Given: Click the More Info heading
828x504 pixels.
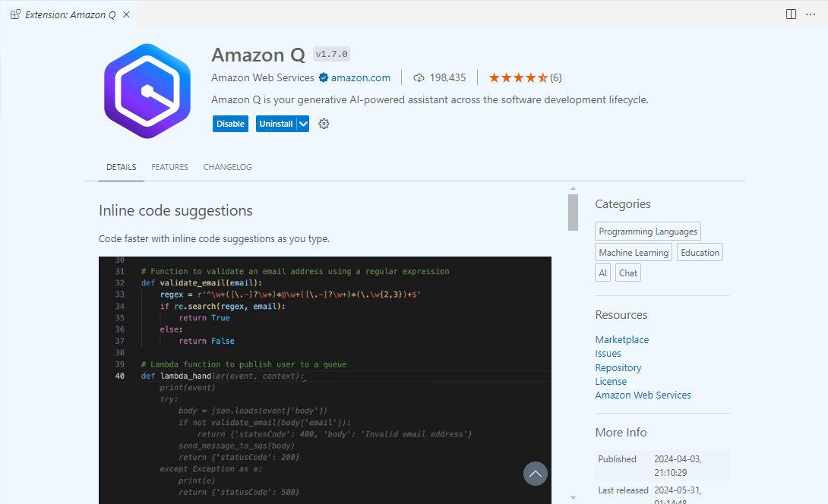Looking at the screenshot, I should coord(621,432).
